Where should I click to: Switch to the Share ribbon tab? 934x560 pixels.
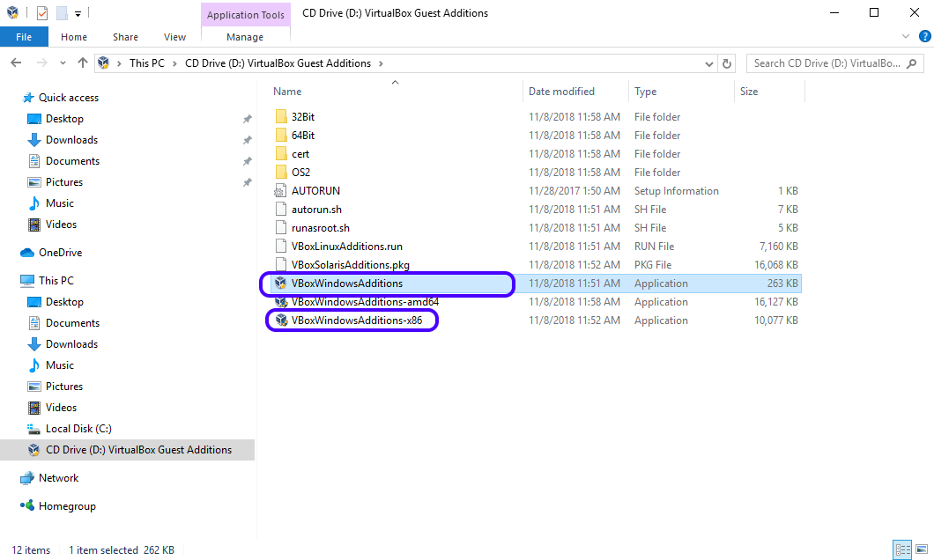click(x=125, y=37)
